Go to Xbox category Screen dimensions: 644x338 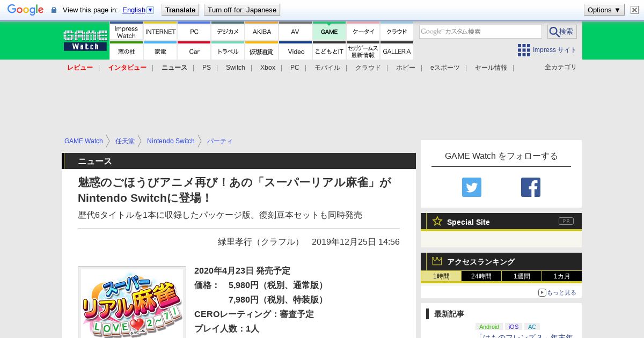tap(268, 68)
